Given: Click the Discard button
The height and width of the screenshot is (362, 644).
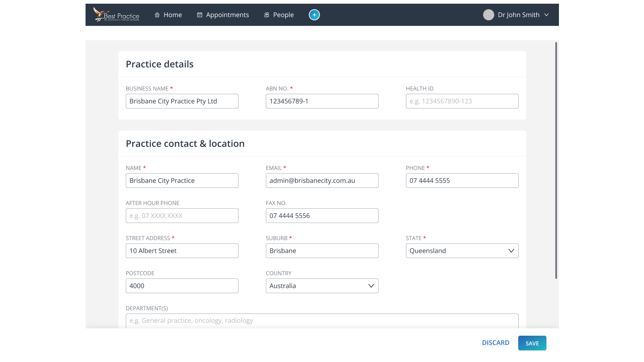Looking at the screenshot, I should pos(496,343).
